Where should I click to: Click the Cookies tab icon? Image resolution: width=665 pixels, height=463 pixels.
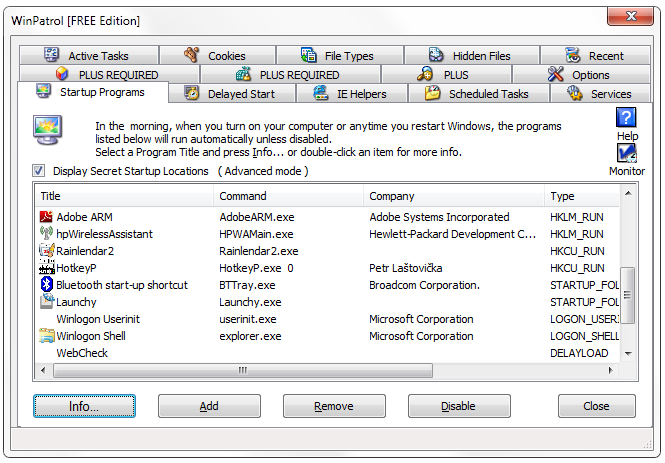[x=192, y=55]
